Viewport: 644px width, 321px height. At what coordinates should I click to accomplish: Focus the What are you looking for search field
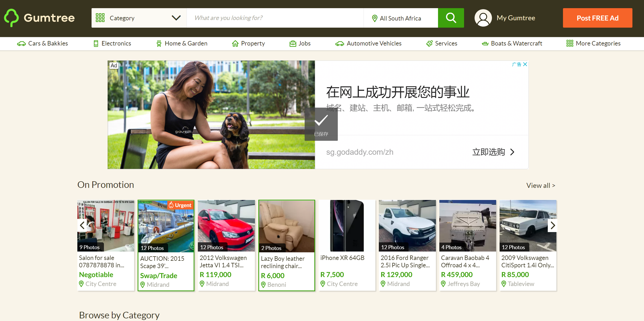(x=275, y=18)
